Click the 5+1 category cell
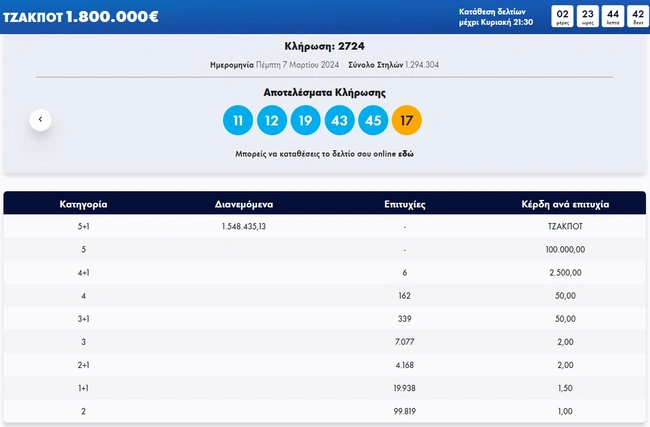 tap(83, 226)
